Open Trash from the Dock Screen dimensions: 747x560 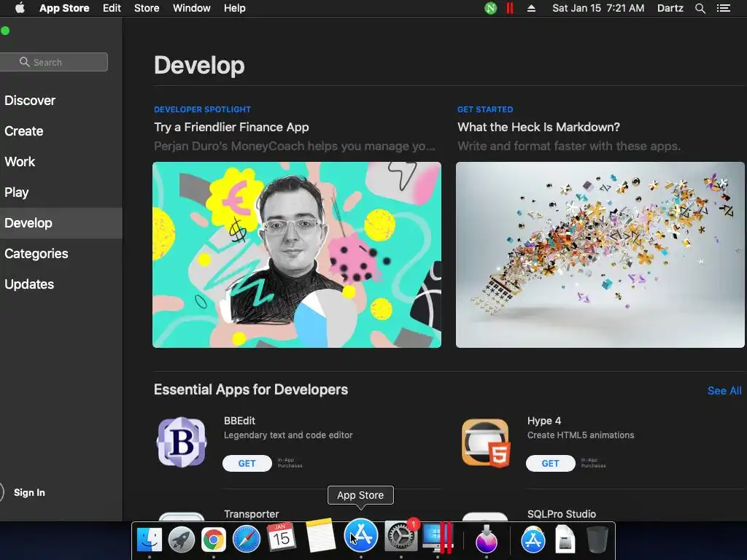pyautogui.click(x=597, y=540)
